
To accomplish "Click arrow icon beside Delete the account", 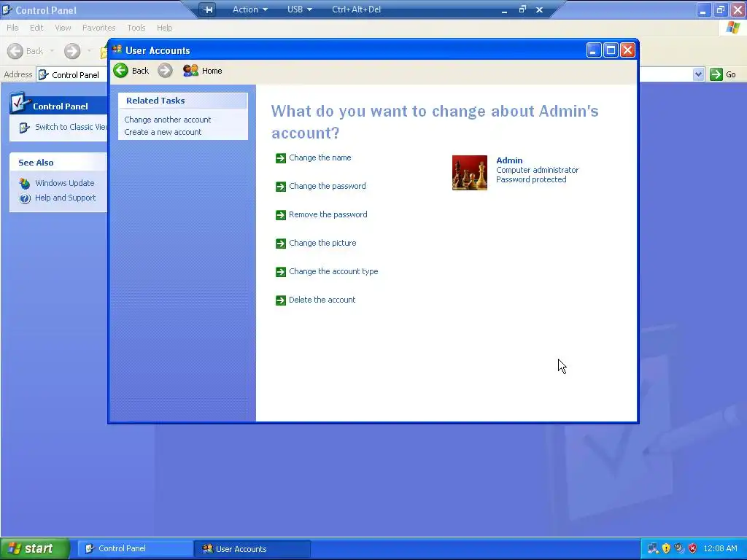I will (x=281, y=300).
